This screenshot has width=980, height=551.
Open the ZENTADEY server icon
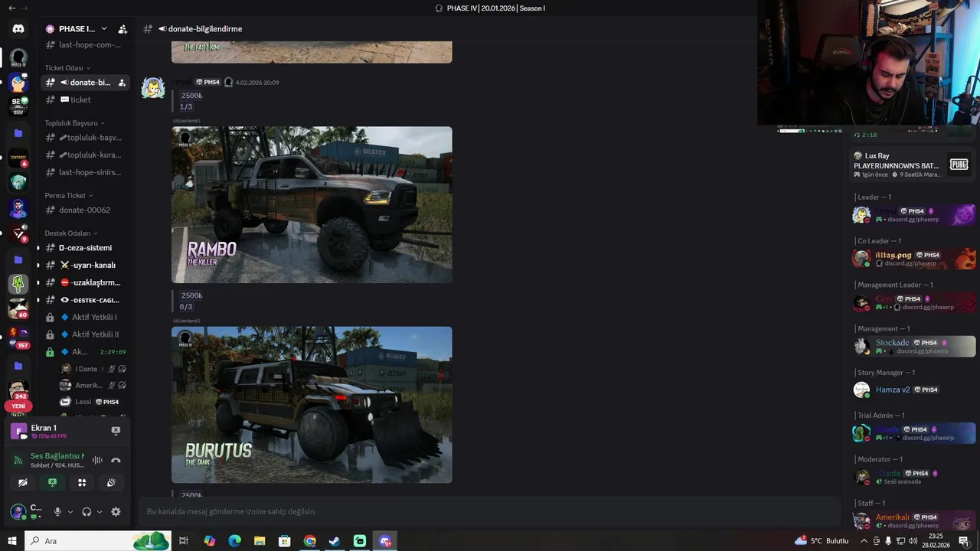pos(18,158)
